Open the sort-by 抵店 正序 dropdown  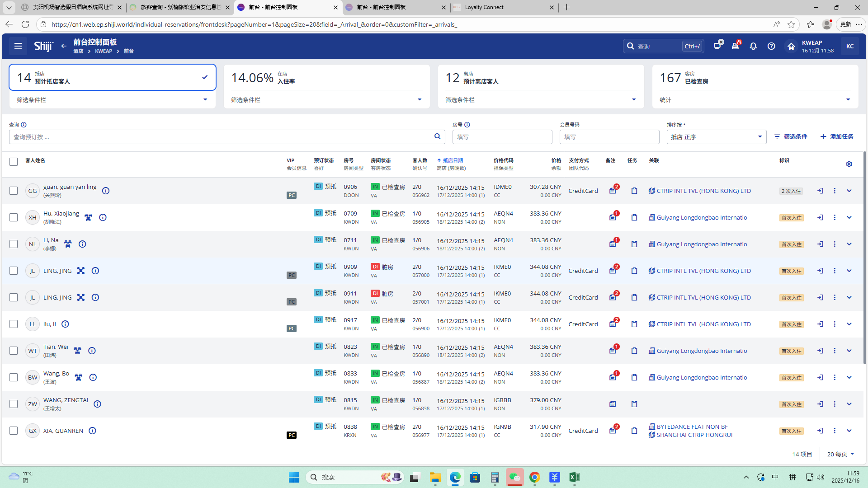point(716,137)
